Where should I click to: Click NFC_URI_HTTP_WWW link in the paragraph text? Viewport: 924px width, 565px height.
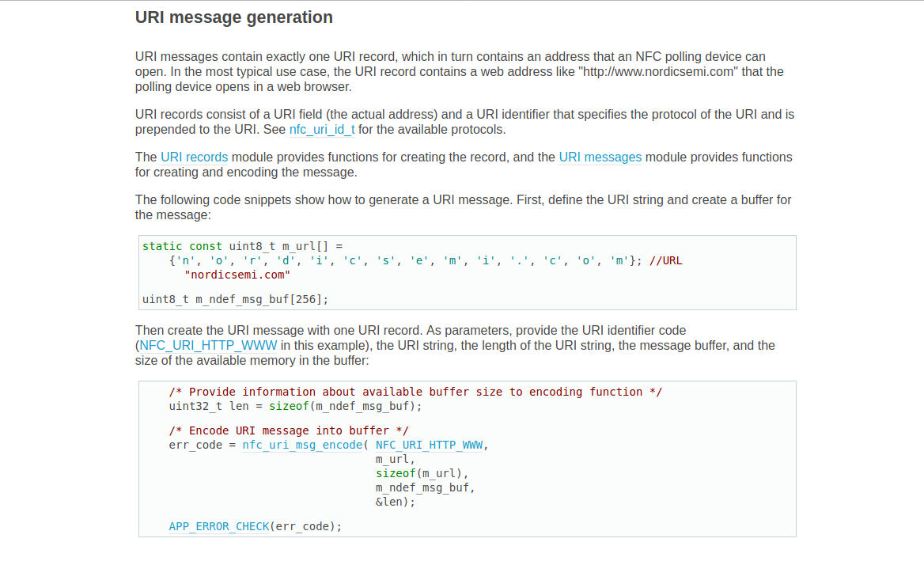click(x=208, y=346)
